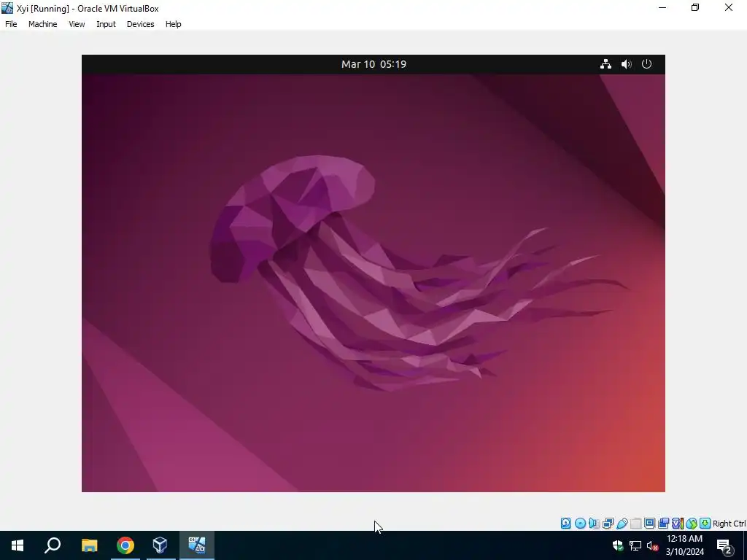This screenshot has width=747, height=560.
Task: Open Ubuntu network status icon in top bar
Action: [x=605, y=64]
